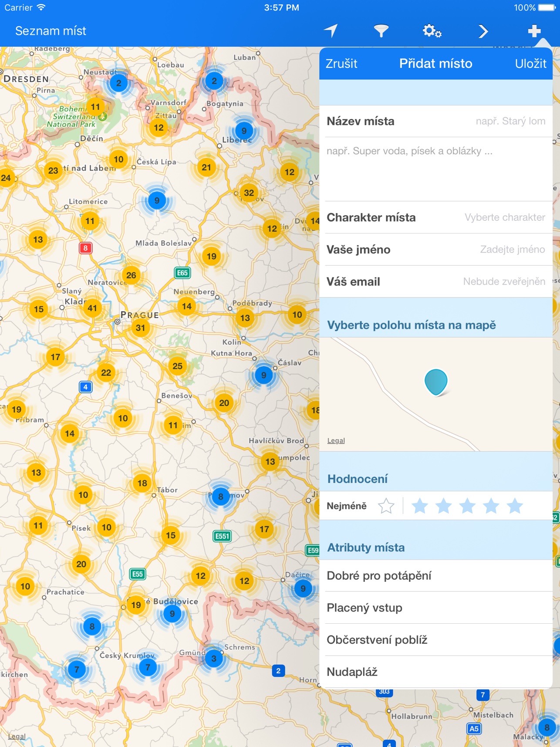The width and height of the screenshot is (560, 747).
Task: Tap the blue cluster 2 near Luban
Action: pos(214,81)
